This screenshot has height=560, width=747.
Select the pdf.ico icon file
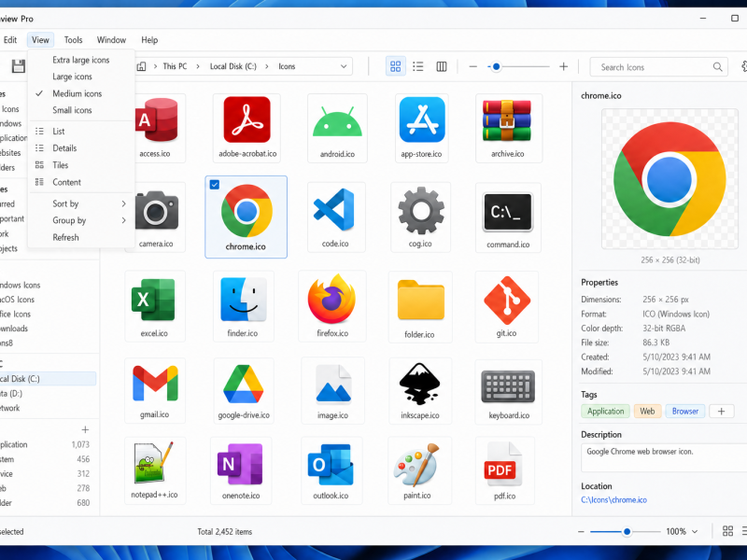tap(504, 470)
